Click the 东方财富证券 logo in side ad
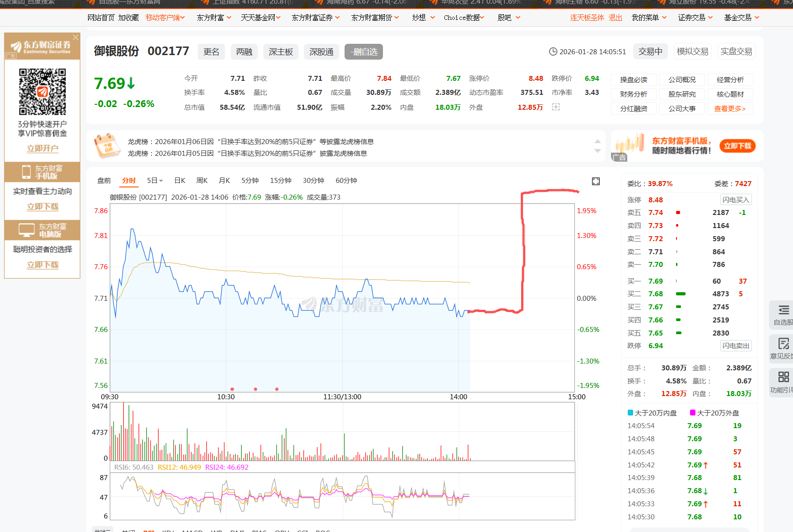793x532 pixels. [x=41, y=47]
